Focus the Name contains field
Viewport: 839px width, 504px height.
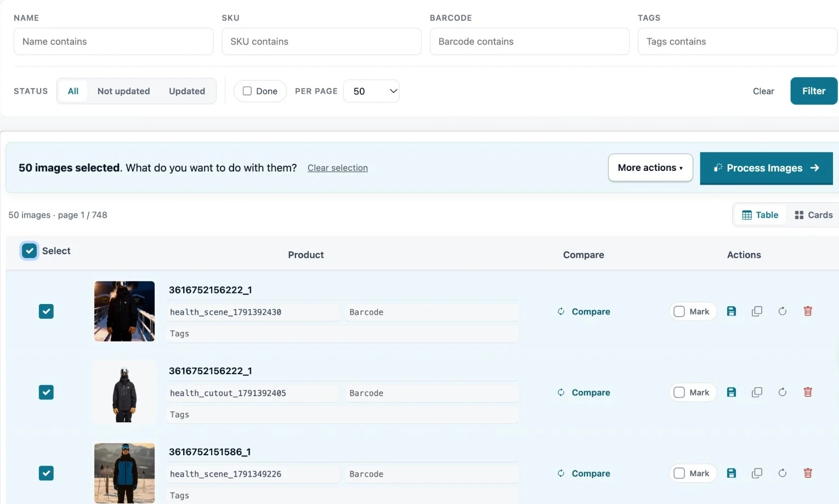pos(114,42)
